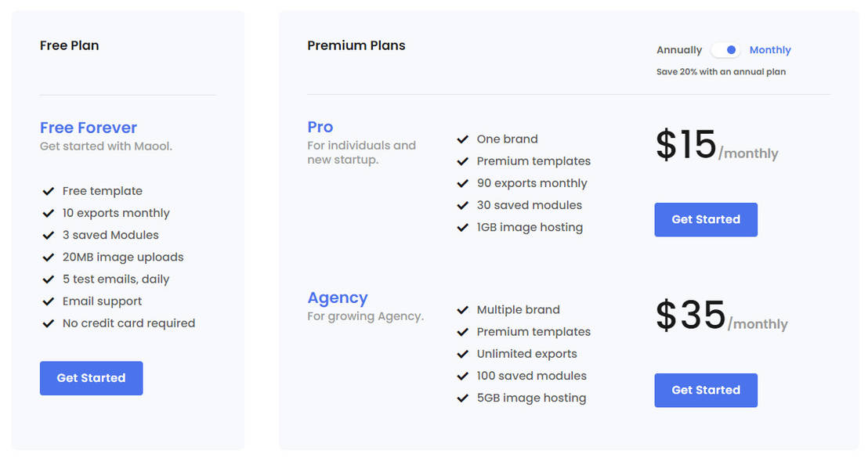Viewport: 868px width, 458px height.
Task: Click Get Started under the Free Plan
Action: tap(91, 377)
